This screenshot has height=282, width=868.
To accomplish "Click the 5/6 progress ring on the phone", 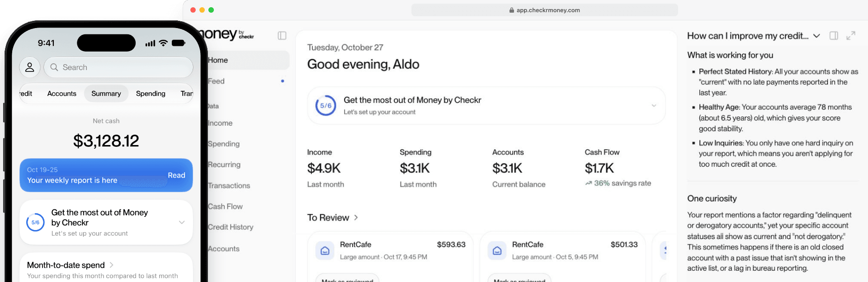I will click(35, 222).
